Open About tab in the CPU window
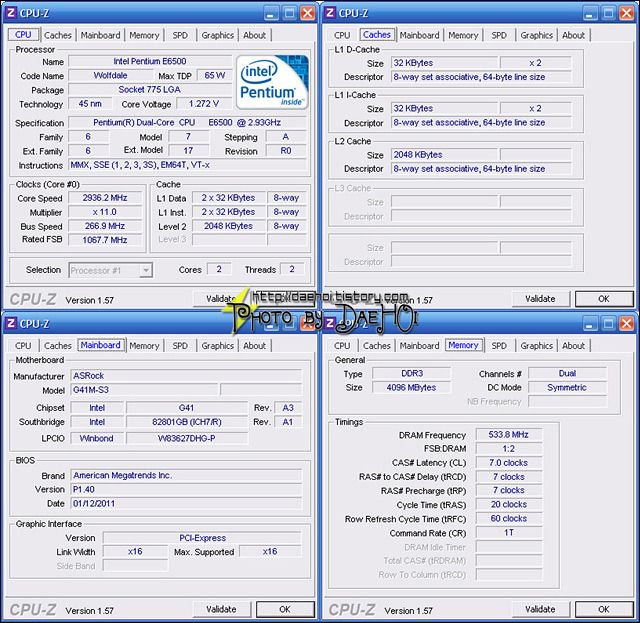This screenshot has width=640, height=623. [254, 35]
